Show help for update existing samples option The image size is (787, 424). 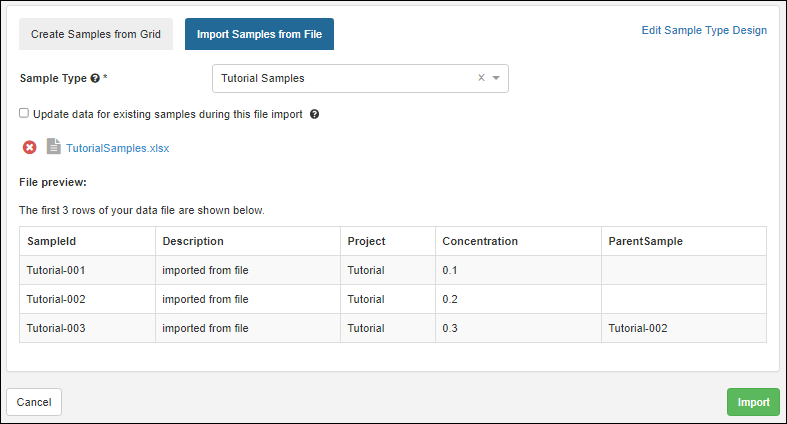(x=314, y=114)
